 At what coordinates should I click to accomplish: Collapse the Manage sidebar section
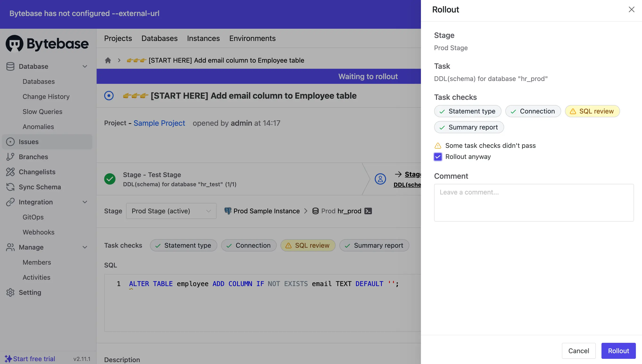[85, 247]
